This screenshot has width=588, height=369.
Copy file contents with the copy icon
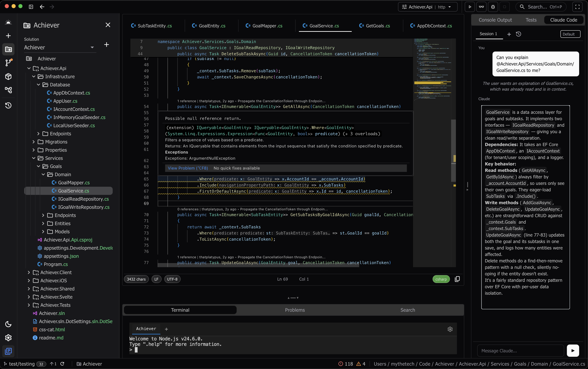pyautogui.click(x=457, y=279)
